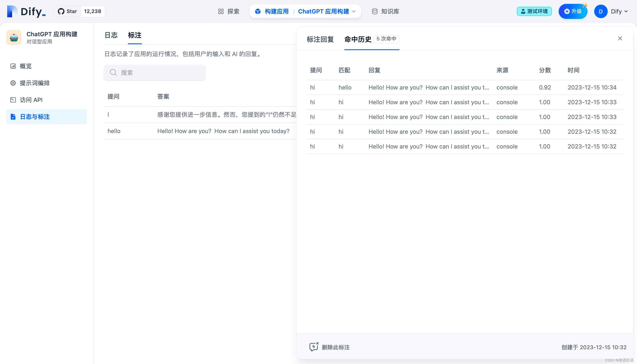Viewport: 637px width, 364px height.
Task: Switch to the 标注 tab
Action: point(134,35)
